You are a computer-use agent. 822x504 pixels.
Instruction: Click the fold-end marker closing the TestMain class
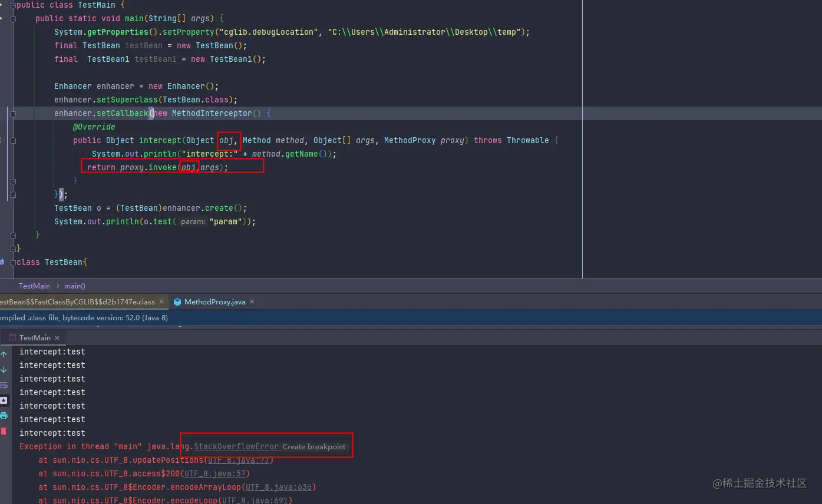click(x=14, y=249)
